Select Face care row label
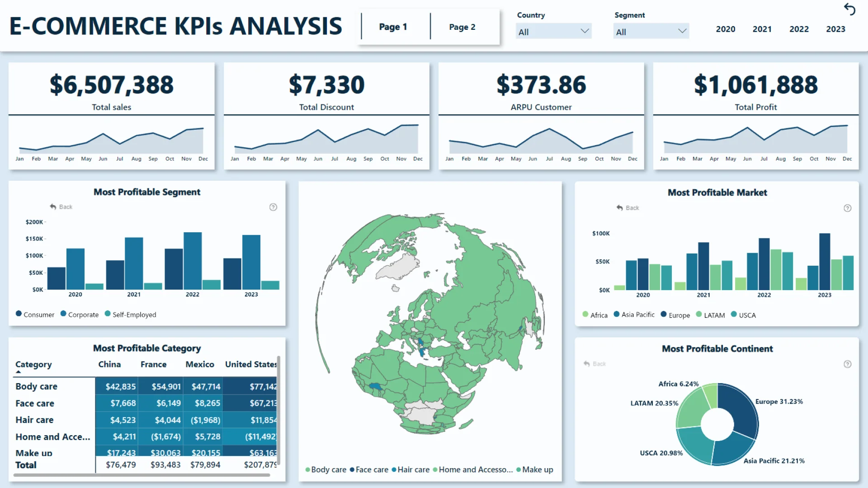868x488 pixels. (x=35, y=403)
